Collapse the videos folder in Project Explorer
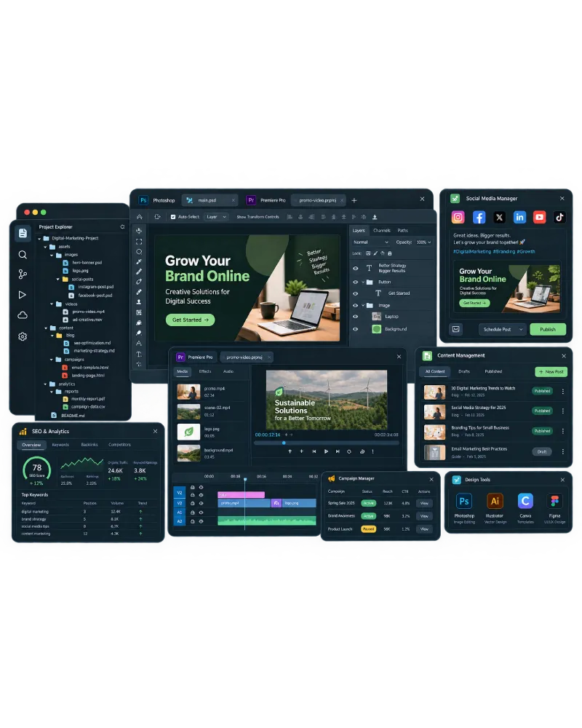Viewport: 582px width, 728px height. coord(52,304)
